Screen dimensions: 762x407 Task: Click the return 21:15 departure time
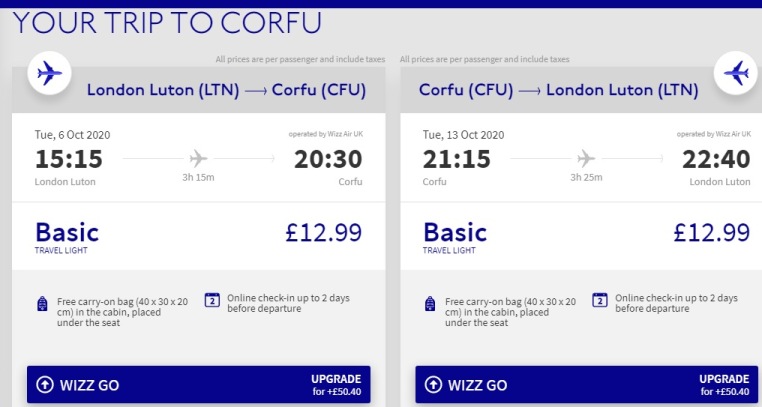[x=457, y=158]
